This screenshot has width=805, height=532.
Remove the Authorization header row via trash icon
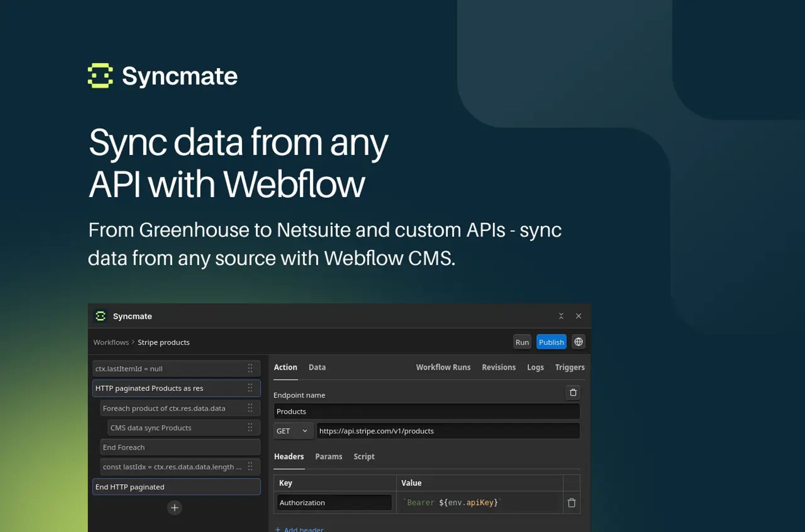pyautogui.click(x=572, y=503)
